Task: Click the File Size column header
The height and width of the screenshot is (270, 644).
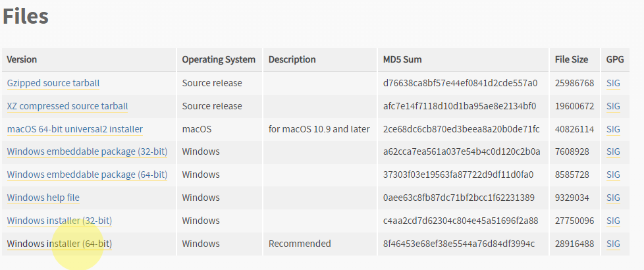Action: pyautogui.click(x=572, y=59)
